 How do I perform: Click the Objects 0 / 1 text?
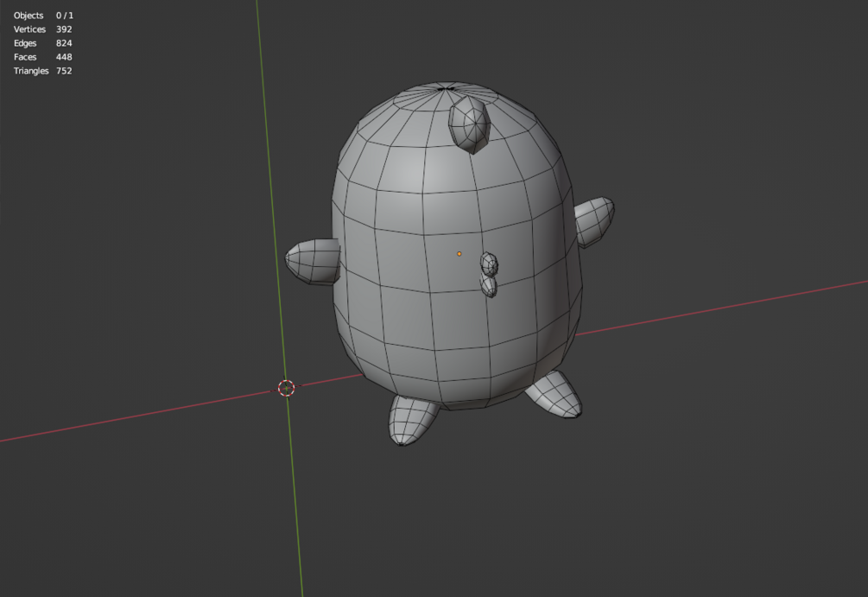tap(43, 16)
